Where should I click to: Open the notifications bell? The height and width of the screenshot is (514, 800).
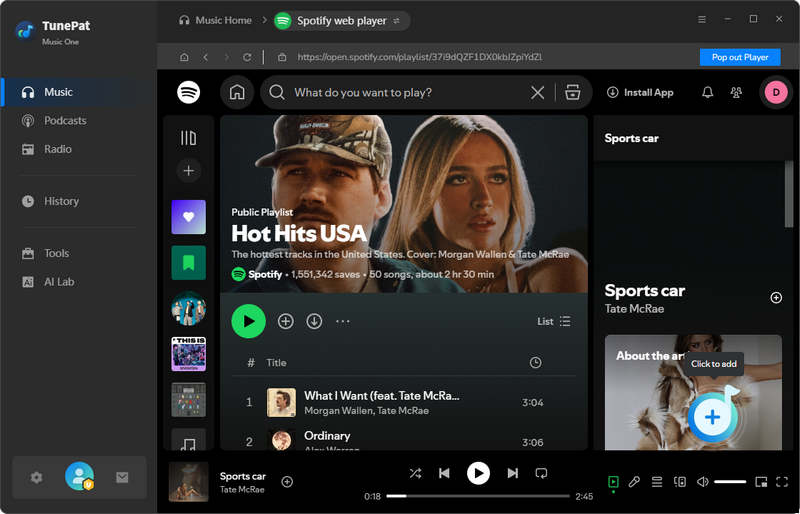707,92
